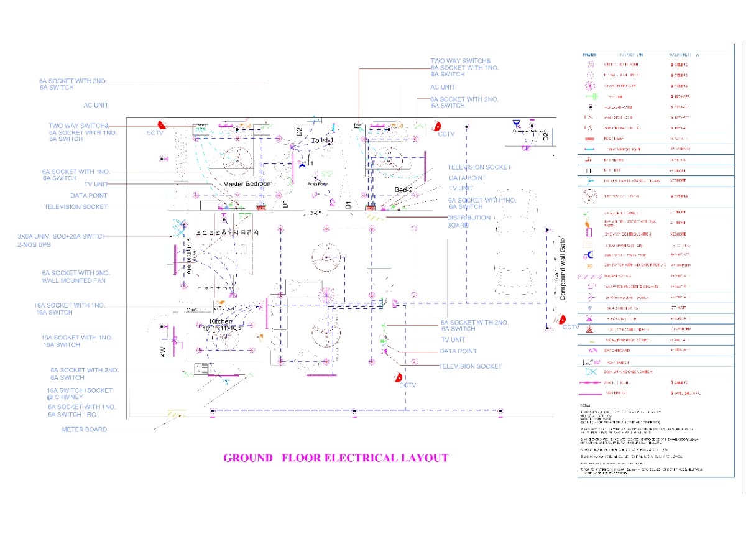The image size is (756, 534).
Task: Click the CCTV camera symbol beside Compound wall Gate
Action: click(x=562, y=320)
